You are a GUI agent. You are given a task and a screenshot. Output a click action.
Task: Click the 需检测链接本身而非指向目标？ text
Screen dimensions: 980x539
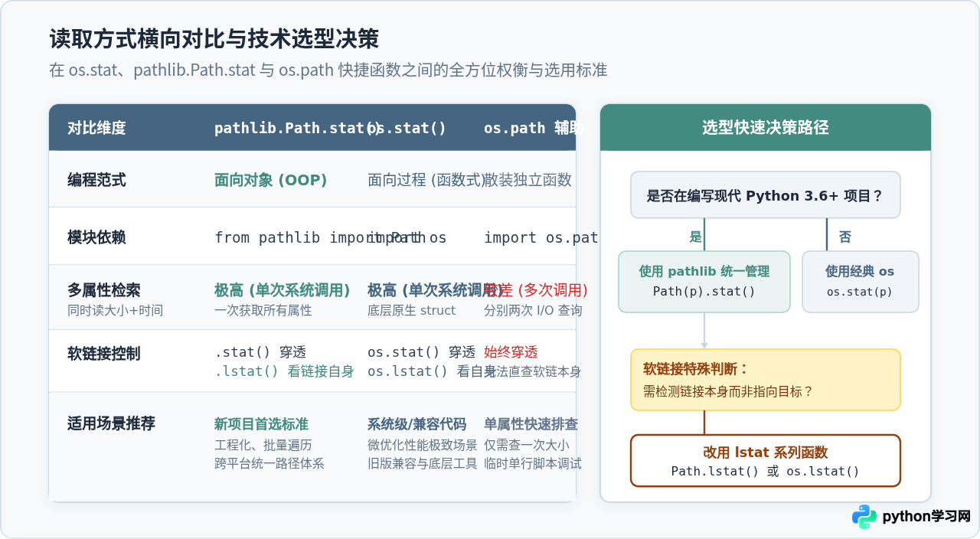[728, 391]
